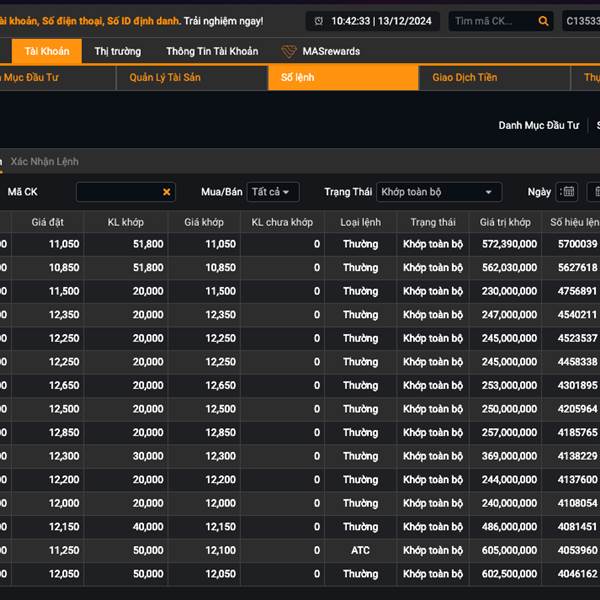Sort by the Trạng thái column header

(x=433, y=222)
